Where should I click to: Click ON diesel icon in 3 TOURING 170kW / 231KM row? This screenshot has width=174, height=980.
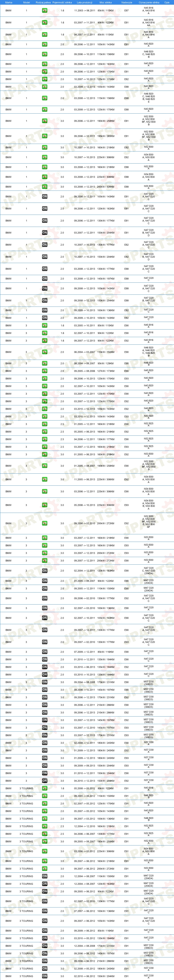44,946
